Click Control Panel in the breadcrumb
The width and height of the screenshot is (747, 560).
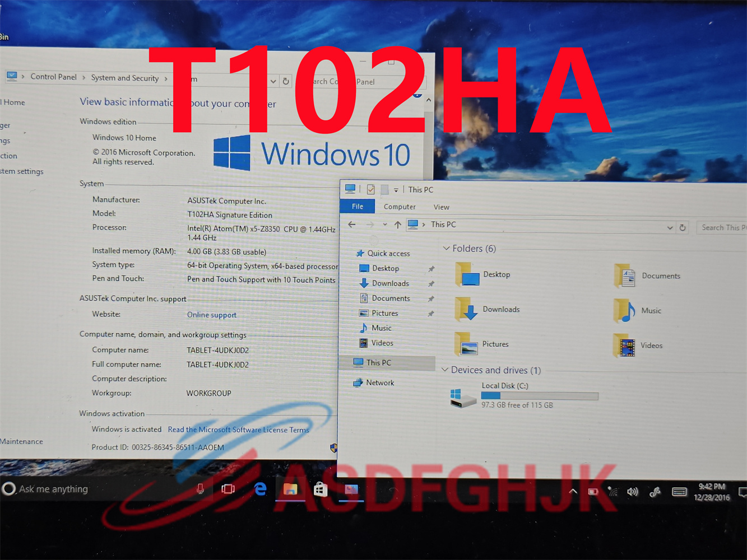(x=53, y=77)
